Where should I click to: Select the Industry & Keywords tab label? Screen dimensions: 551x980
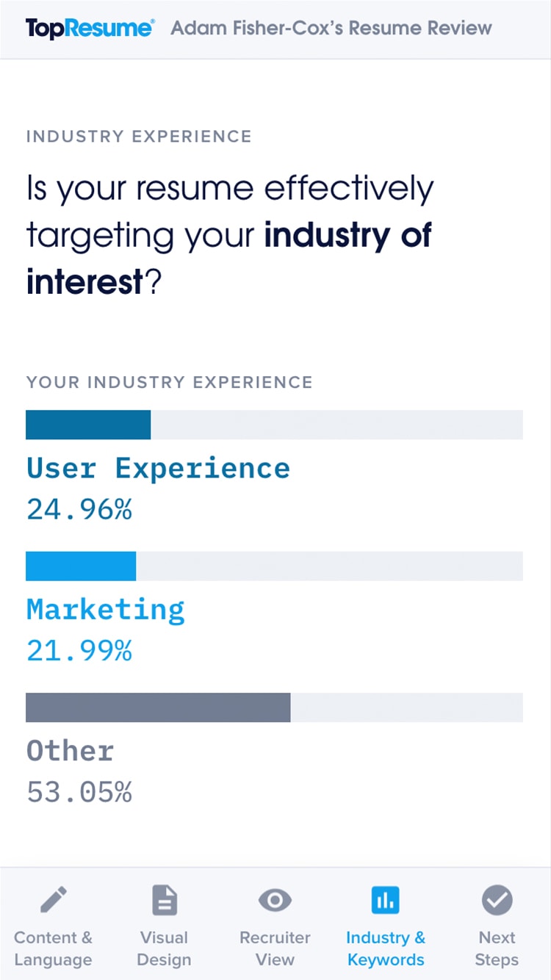point(386,948)
